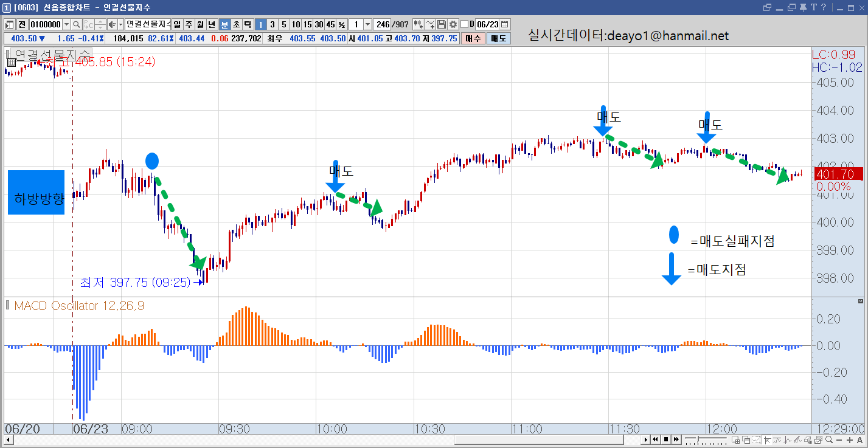Image resolution: width=868 pixels, height=448 pixels.
Task: Click the 전 button before the code field
Action: pos(22,24)
